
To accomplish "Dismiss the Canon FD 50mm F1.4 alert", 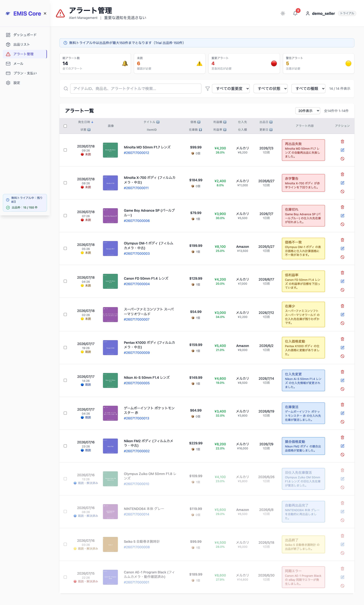I will [342, 290].
